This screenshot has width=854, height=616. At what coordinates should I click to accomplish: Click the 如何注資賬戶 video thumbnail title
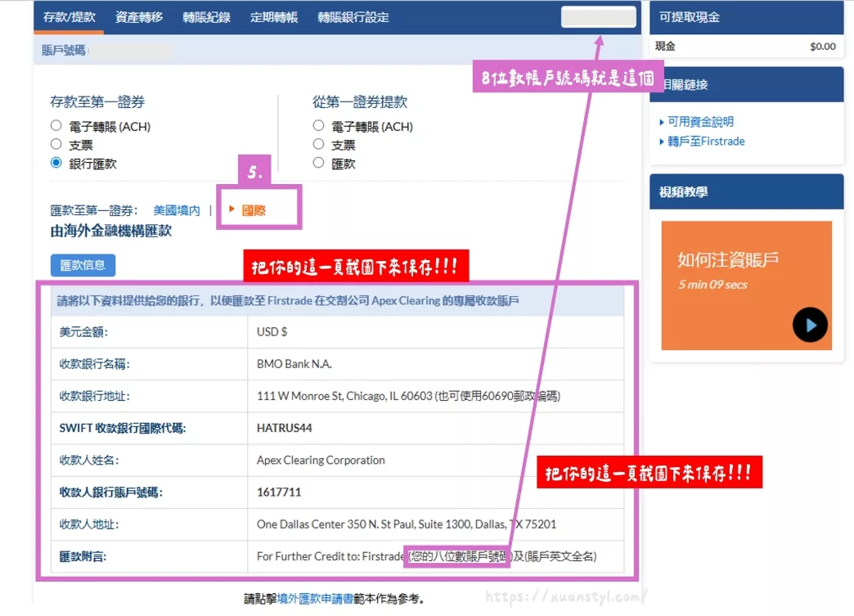click(x=728, y=260)
